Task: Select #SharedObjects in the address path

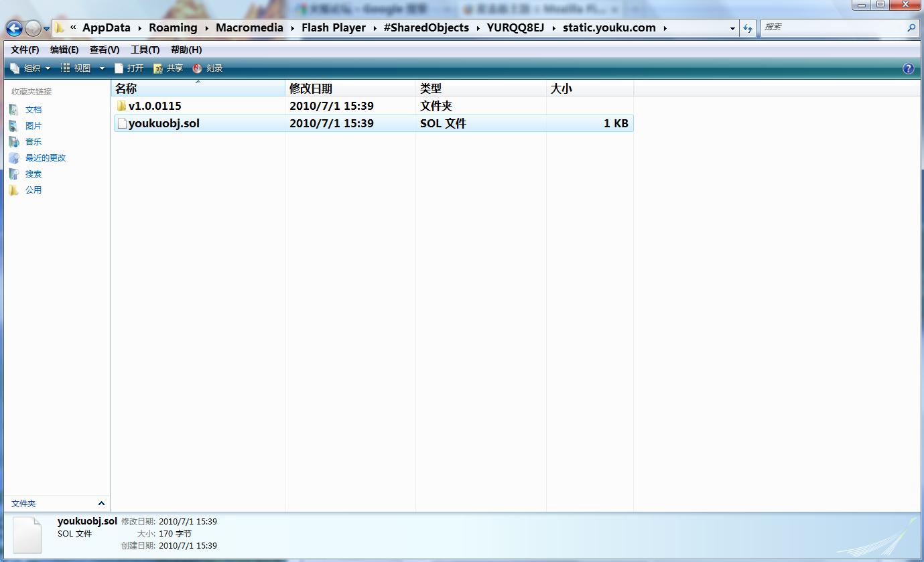Action: pos(426,27)
